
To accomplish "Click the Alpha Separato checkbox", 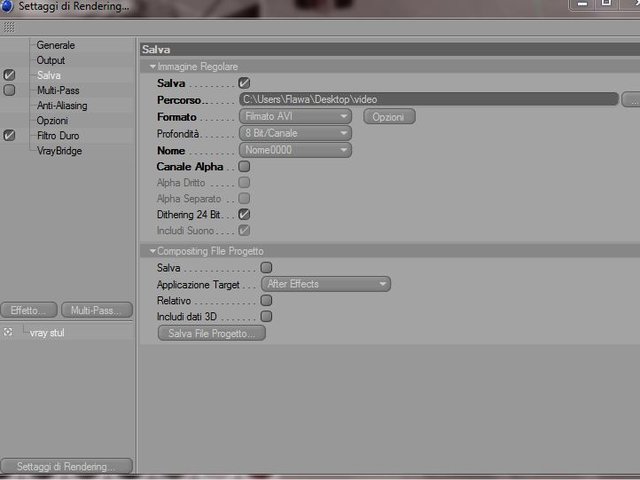I will [x=244, y=198].
